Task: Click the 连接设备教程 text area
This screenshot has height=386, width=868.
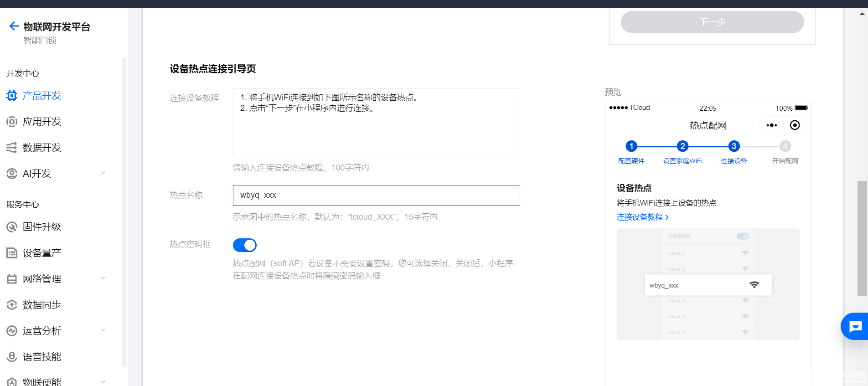Action: pyautogui.click(x=376, y=122)
